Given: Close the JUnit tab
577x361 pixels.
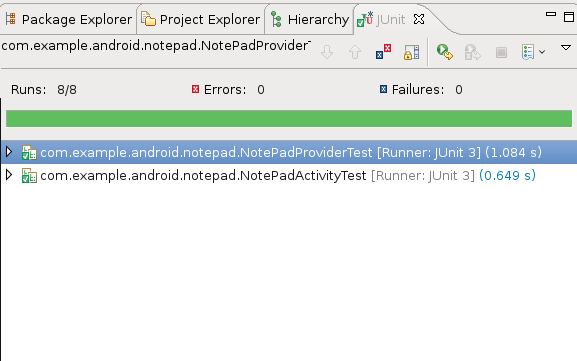Looking at the screenshot, I should tap(419, 19).
